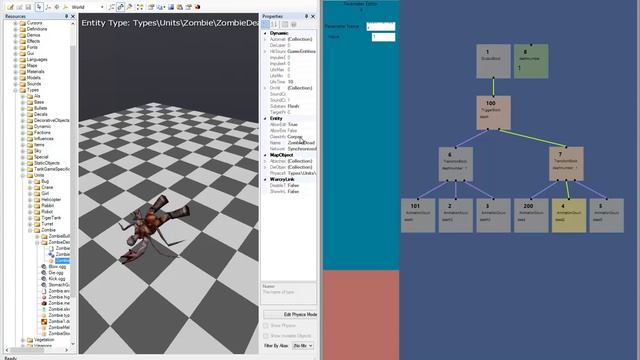Switch properties to categorized view icon
Viewport: 640px width, 360px height.
tap(266, 25)
